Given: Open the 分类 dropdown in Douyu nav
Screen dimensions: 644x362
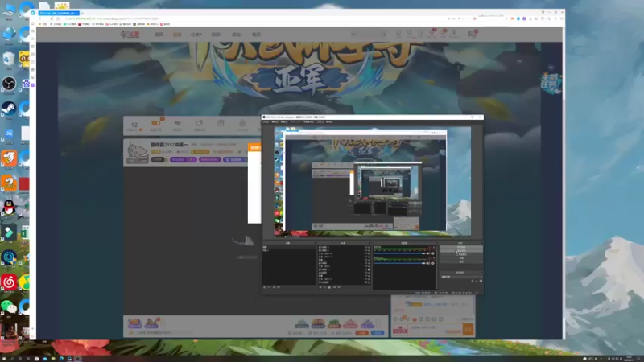Looking at the screenshot, I should (x=196, y=35).
